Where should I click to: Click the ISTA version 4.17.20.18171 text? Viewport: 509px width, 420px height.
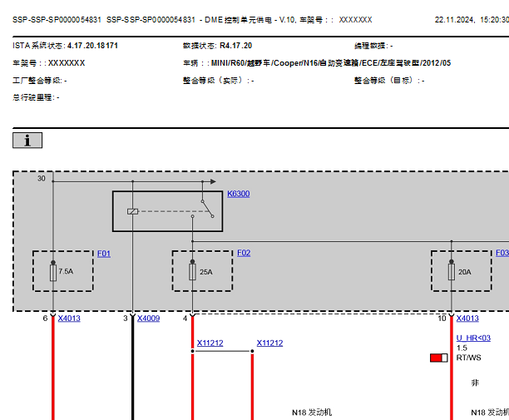(x=92, y=46)
